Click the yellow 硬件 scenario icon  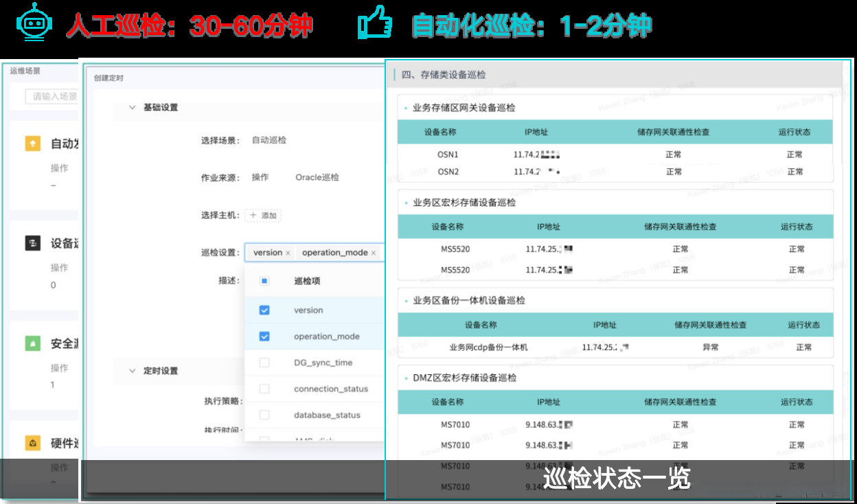pyautogui.click(x=33, y=444)
